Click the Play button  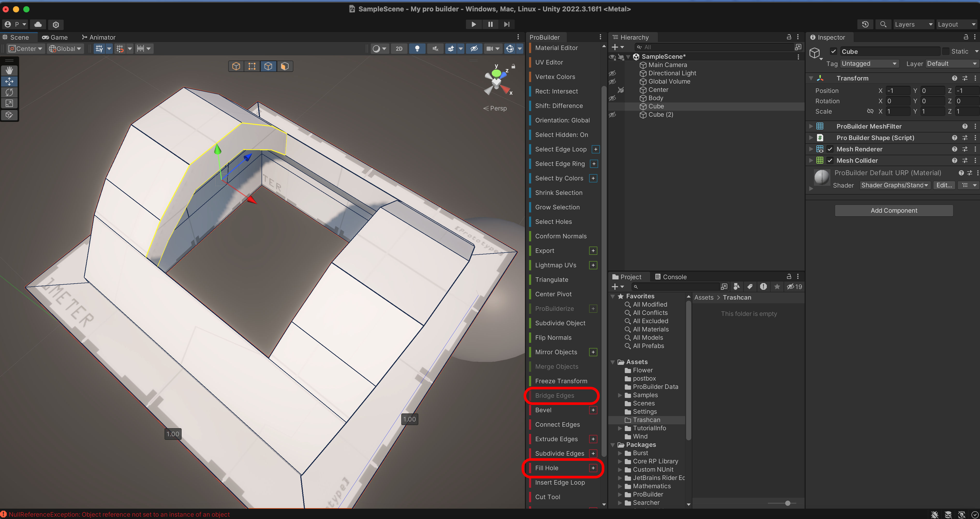click(473, 24)
